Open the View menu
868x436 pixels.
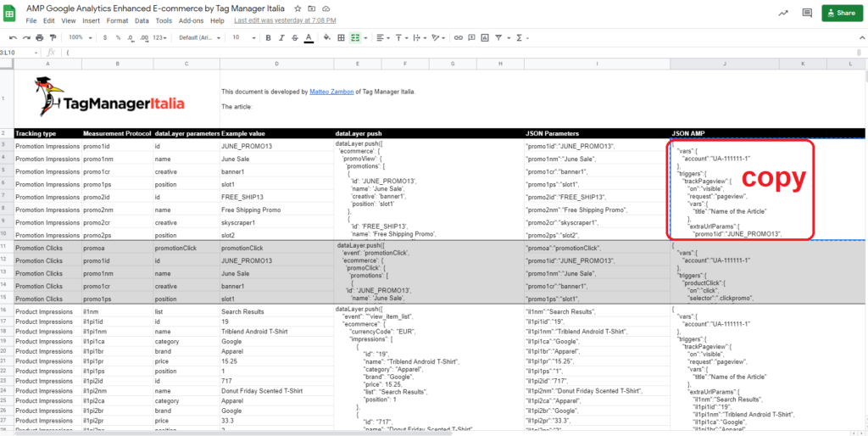tap(69, 20)
